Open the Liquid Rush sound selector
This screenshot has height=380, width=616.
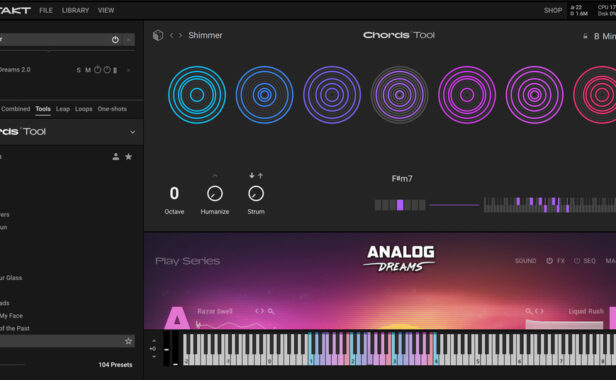586,311
